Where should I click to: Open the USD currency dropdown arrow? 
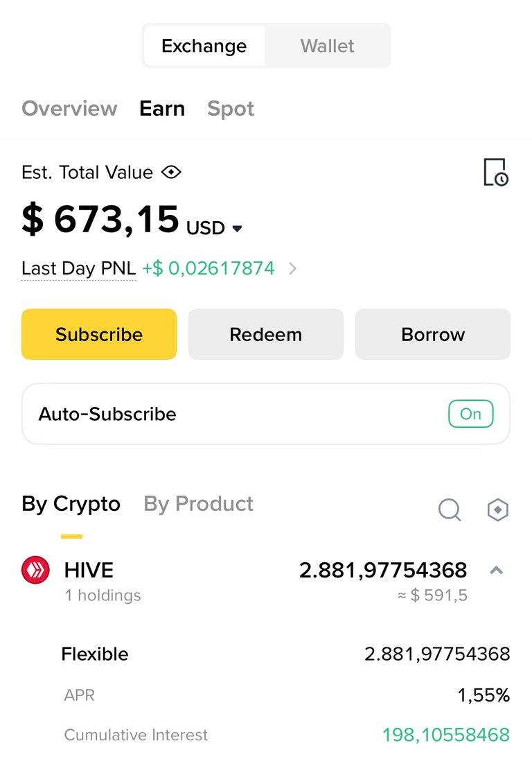(237, 229)
